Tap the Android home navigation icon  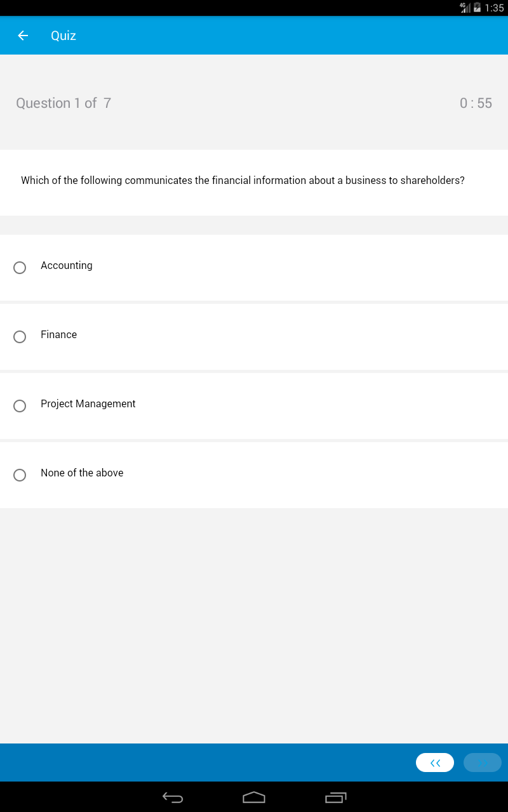(x=254, y=797)
